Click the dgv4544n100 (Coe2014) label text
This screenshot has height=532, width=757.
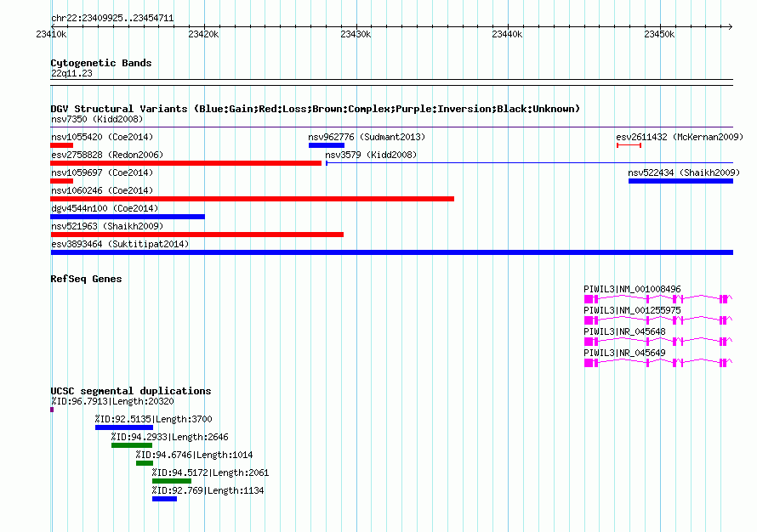point(105,208)
